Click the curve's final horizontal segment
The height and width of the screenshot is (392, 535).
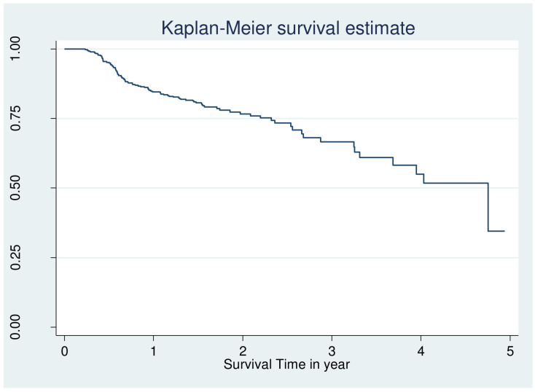[496, 231]
